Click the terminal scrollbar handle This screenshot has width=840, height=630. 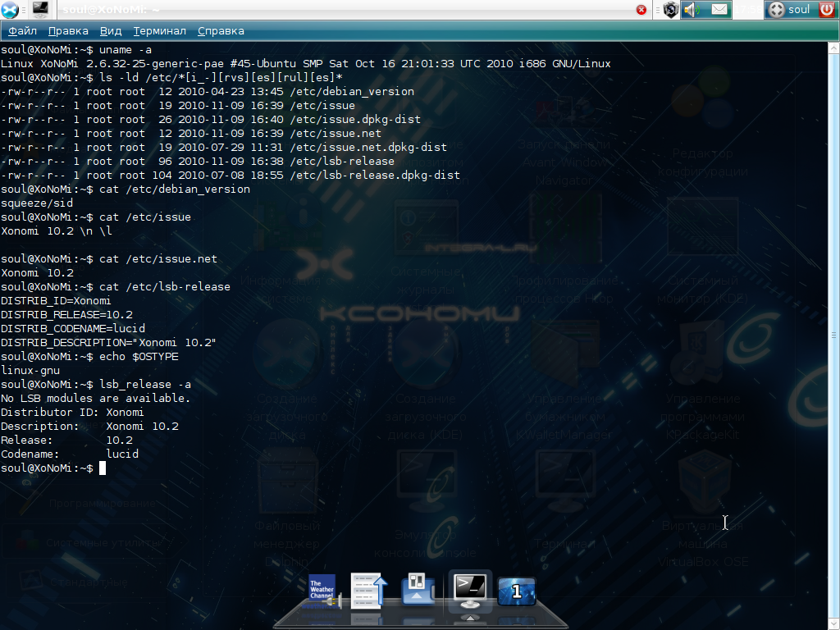point(833,336)
